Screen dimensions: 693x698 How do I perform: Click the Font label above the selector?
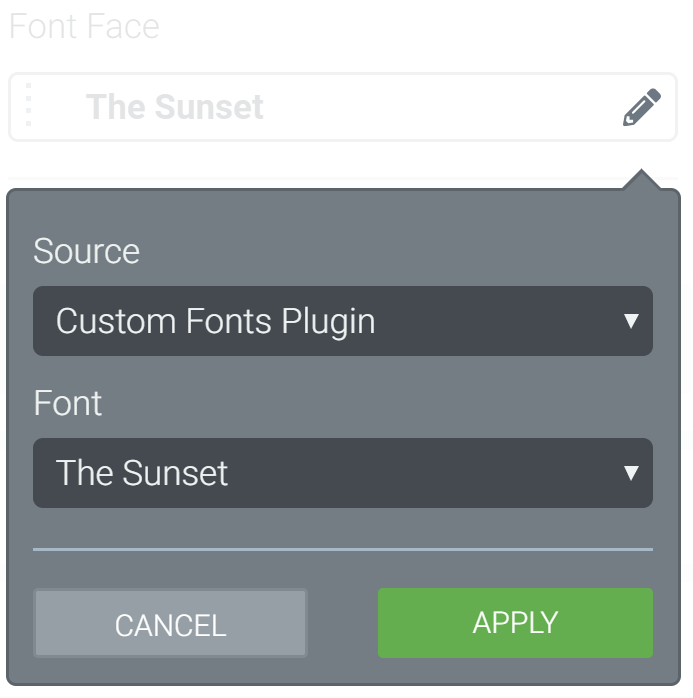(68, 403)
